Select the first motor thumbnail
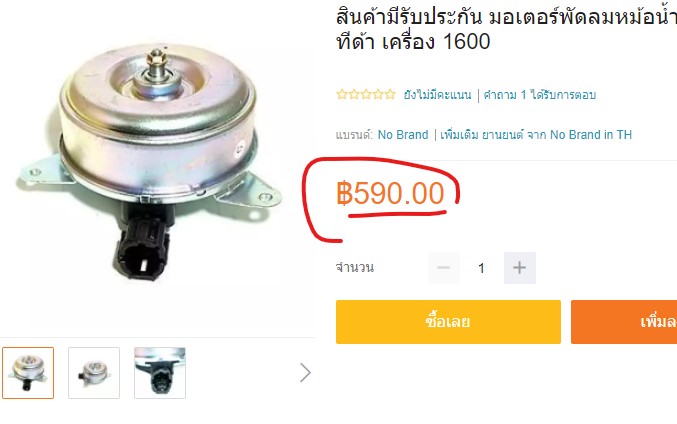 (x=28, y=373)
